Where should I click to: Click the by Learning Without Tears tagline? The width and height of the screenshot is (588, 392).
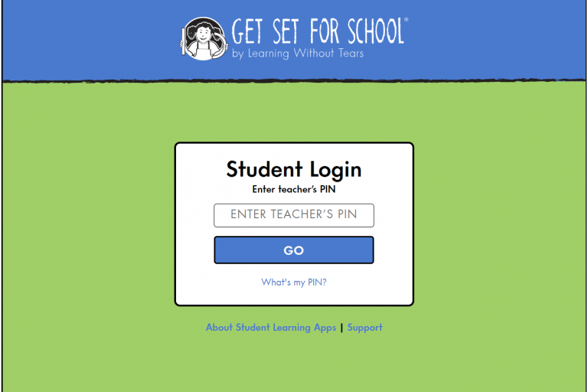(x=298, y=54)
